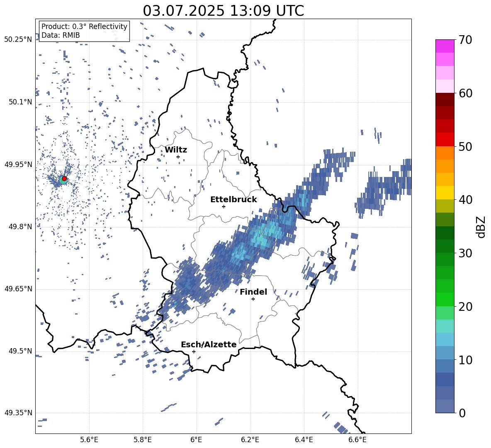Pick the bright green swatch above 20
Viewport: 491px width, 448px height.
[445, 299]
